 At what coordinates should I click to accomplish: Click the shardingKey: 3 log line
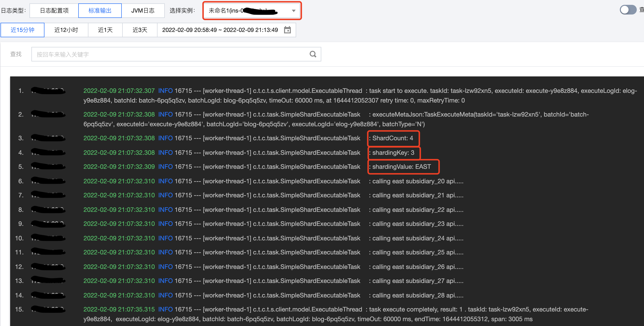pyautogui.click(x=393, y=153)
